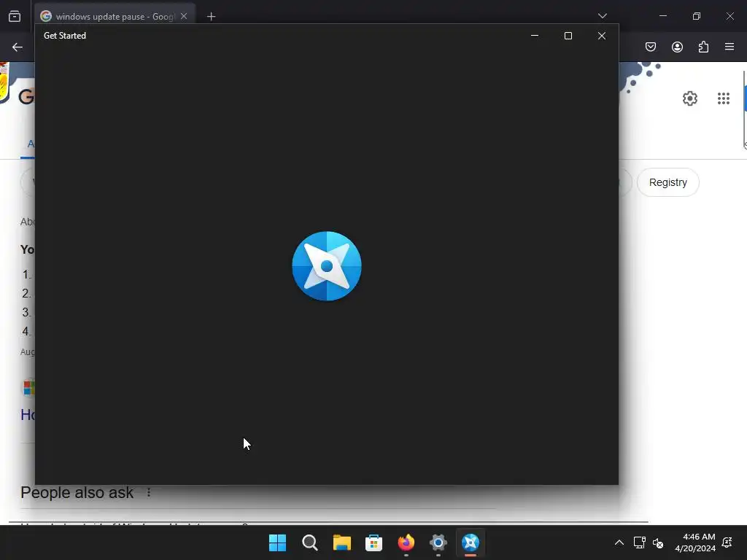Open the Windows Start menu
Viewport: 747px width, 560px height.
(277, 542)
